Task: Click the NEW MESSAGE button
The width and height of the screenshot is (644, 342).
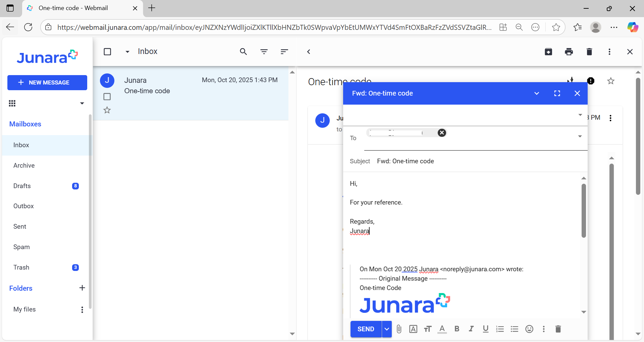Action: [x=47, y=82]
